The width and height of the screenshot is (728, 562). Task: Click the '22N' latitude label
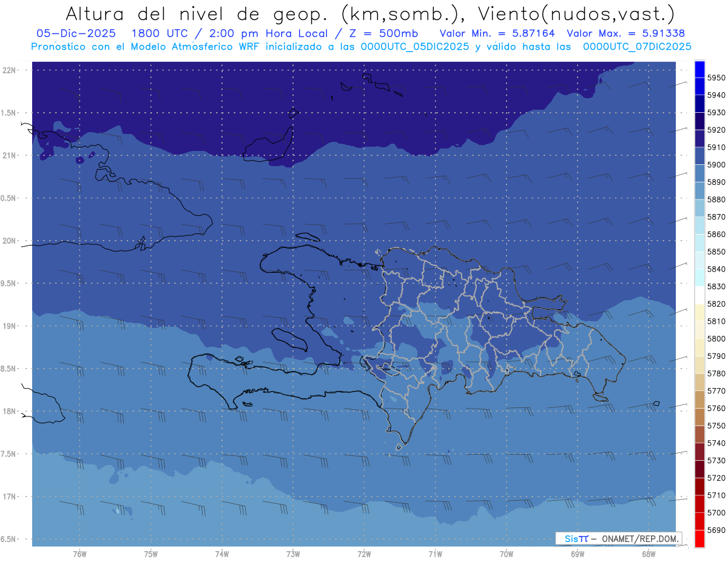(10, 70)
